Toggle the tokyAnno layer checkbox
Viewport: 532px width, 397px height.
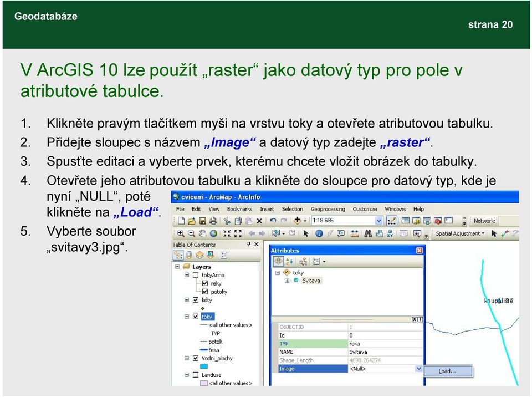pyautogui.click(x=196, y=275)
